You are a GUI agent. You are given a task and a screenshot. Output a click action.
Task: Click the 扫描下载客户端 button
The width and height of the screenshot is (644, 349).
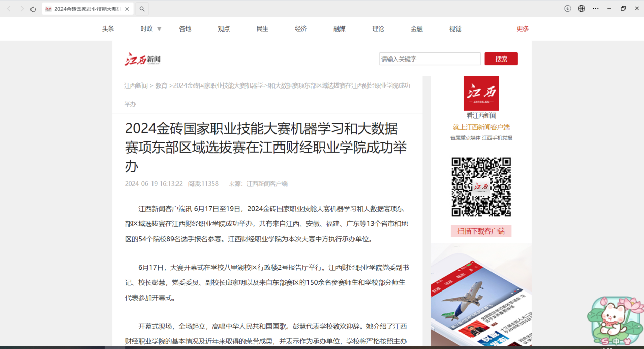[x=481, y=231]
